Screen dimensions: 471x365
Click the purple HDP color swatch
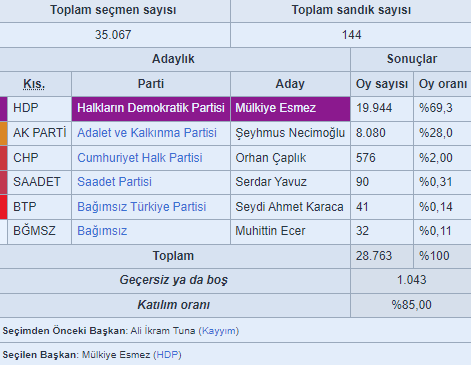point(3,109)
